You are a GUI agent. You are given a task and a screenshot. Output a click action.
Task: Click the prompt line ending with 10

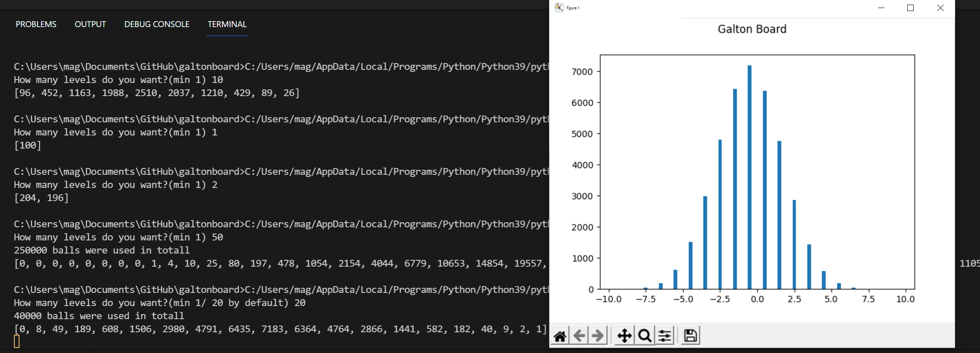pyautogui.click(x=118, y=80)
